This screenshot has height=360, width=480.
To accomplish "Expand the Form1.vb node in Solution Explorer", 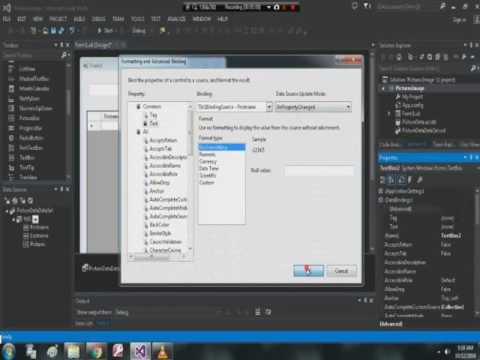I will [x=389, y=114].
